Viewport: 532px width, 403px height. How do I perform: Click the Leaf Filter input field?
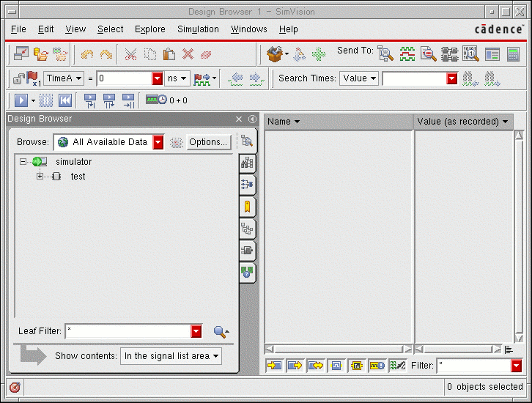tap(128, 331)
